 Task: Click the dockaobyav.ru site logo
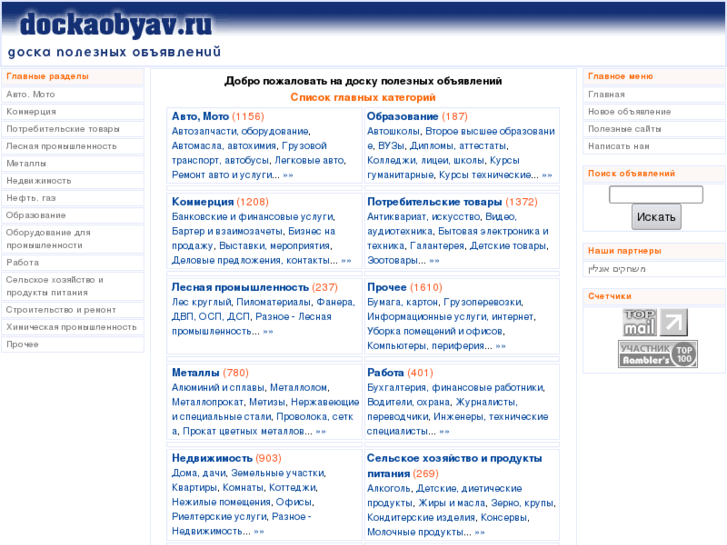coord(116,25)
